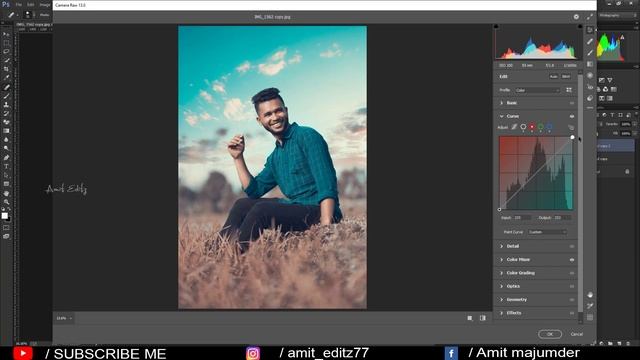The image size is (640, 360).
Task: Select the Zoom tool in Photoshop toolbar
Action: coord(6,202)
